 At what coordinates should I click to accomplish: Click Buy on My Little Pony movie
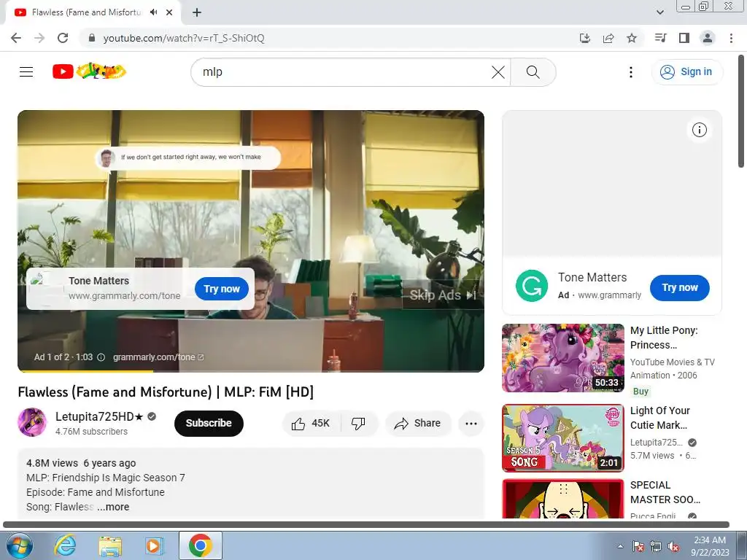click(x=640, y=392)
